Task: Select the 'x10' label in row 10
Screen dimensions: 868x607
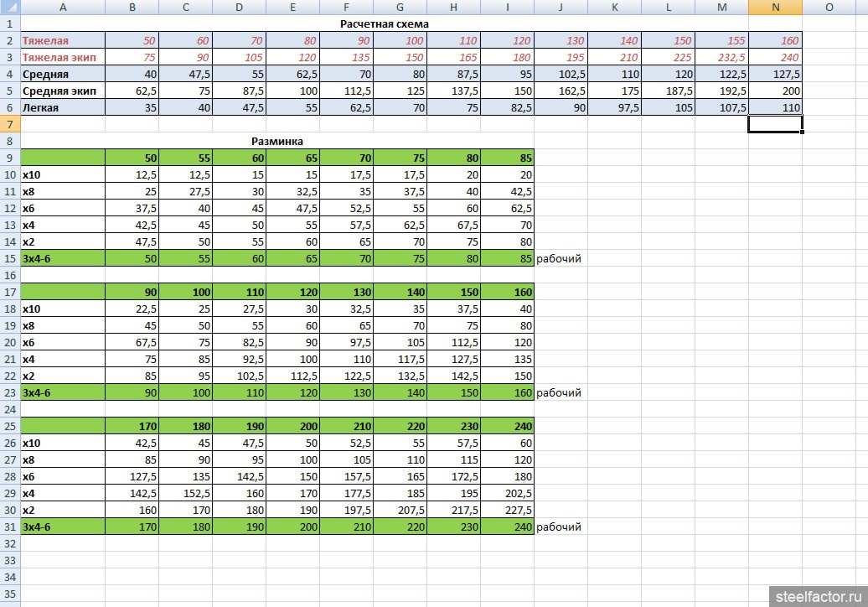Action: click(63, 174)
